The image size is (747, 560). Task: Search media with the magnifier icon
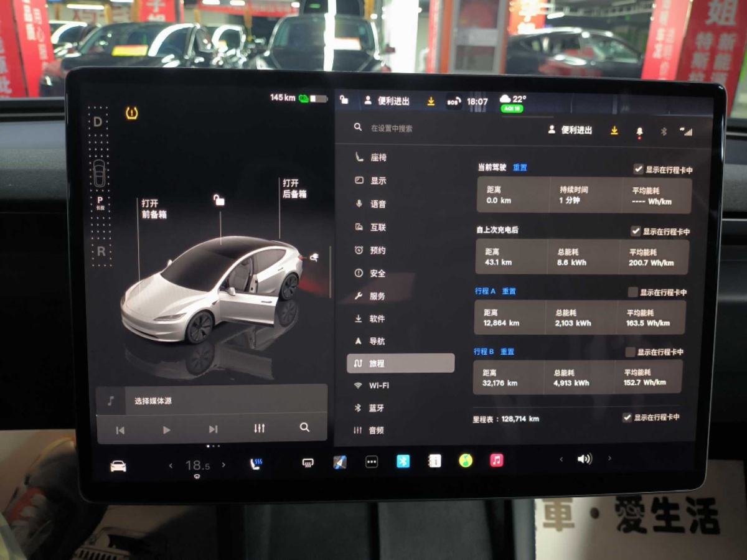pos(304,427)
